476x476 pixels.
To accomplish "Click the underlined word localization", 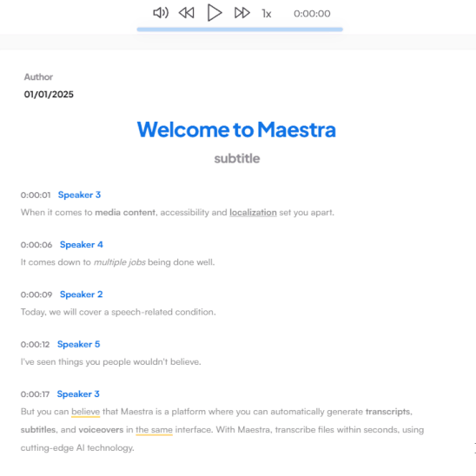I will click(x=253, y=213).
